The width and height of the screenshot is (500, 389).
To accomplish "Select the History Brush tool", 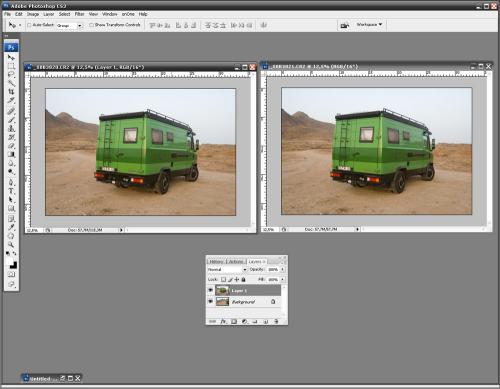I will tap(11, 137).
